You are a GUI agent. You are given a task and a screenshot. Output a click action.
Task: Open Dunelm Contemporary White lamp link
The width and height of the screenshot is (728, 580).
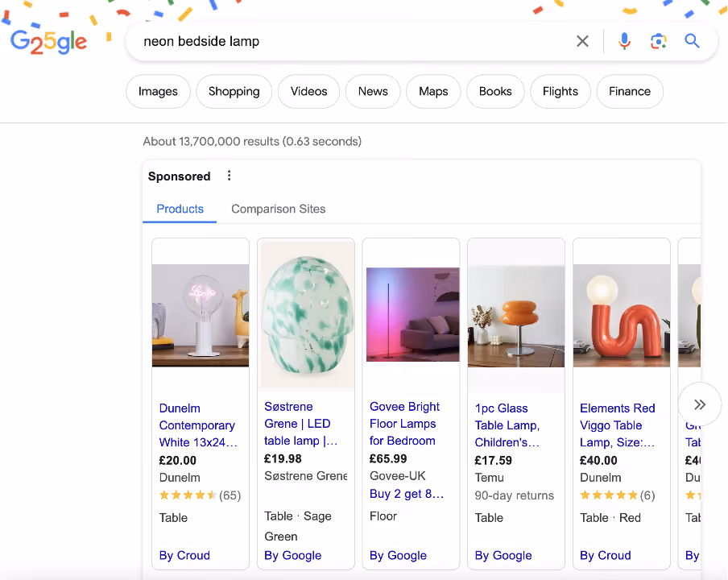click(x=198, y=425)
